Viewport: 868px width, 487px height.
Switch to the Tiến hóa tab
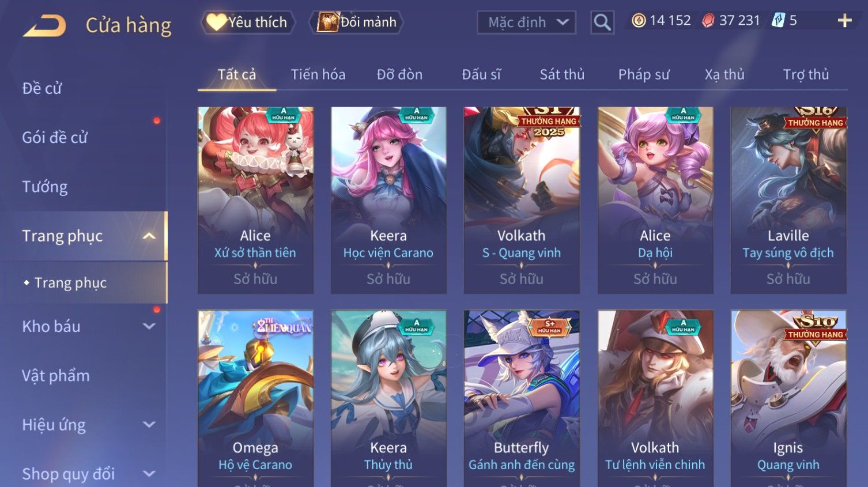(318, 74)
